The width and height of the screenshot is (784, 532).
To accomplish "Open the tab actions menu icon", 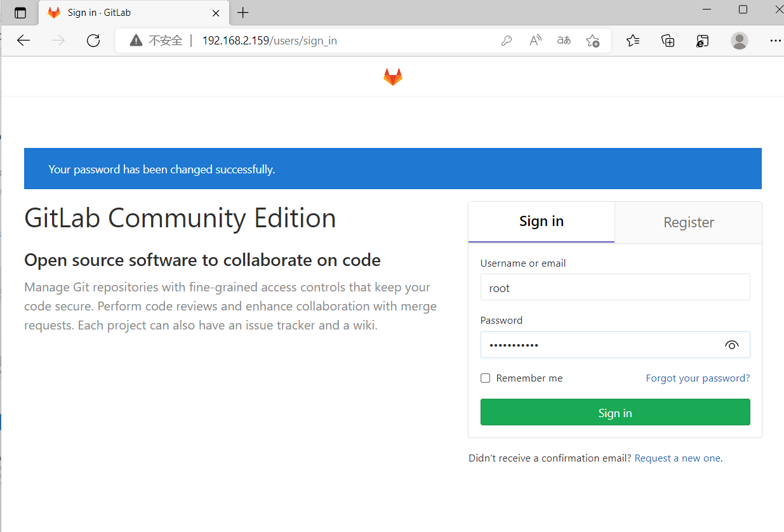I will pos(20,13).
